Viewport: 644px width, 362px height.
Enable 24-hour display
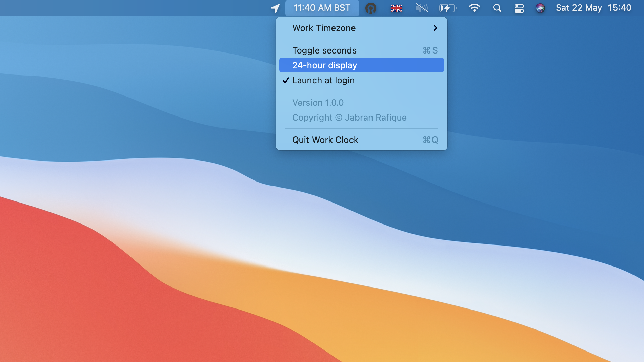point(362,65)
